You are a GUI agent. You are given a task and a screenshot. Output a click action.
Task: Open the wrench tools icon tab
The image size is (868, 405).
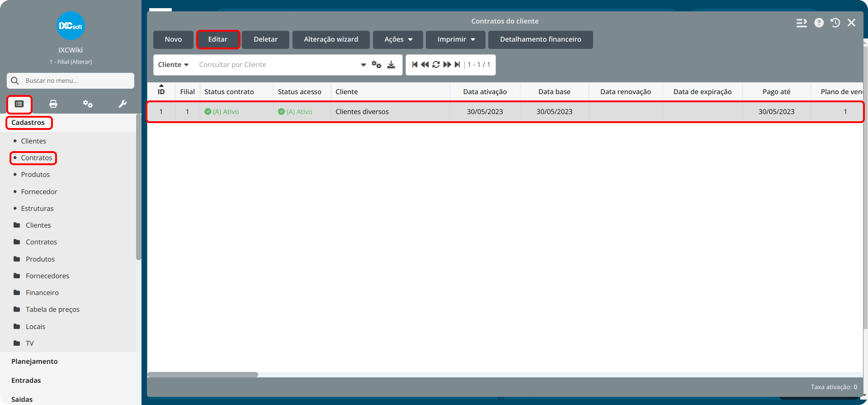click(x=123, y=104)
